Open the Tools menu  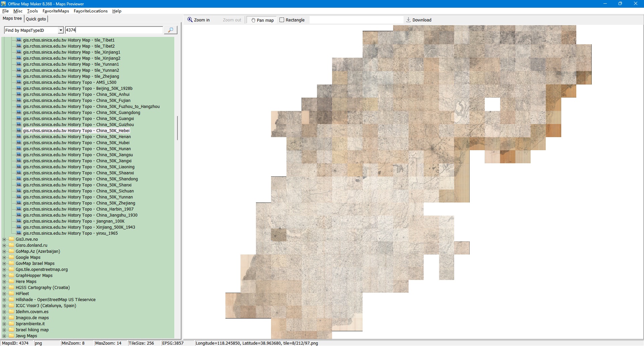point(32,11)
